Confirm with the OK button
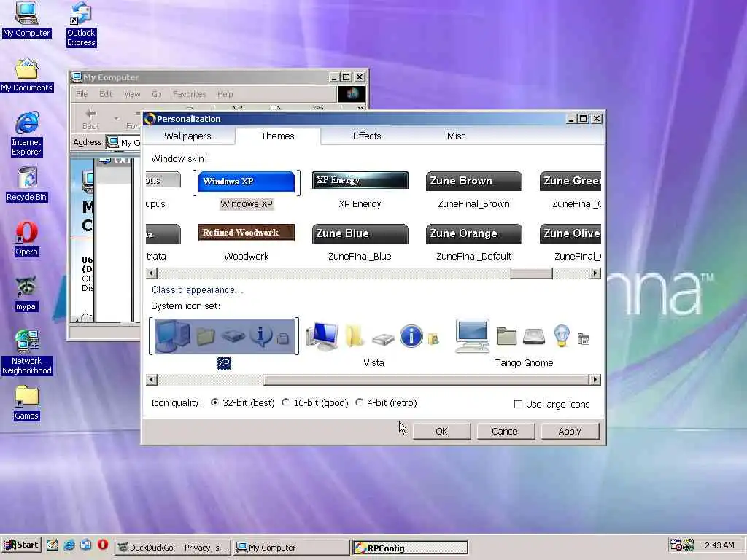The height and width of the screenshot is (560, 747). click(x=441, y=432)
